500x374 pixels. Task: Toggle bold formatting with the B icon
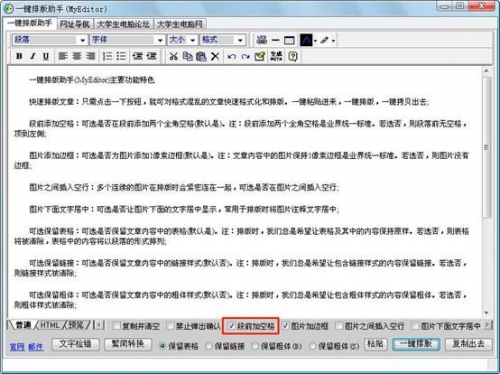tap(19, 56)
